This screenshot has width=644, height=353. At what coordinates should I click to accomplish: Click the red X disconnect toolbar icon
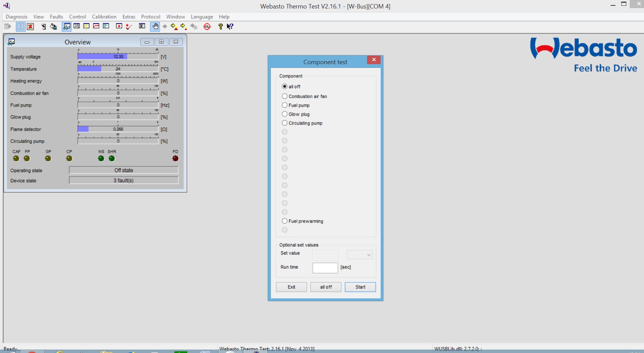click(x=31, y=26)
